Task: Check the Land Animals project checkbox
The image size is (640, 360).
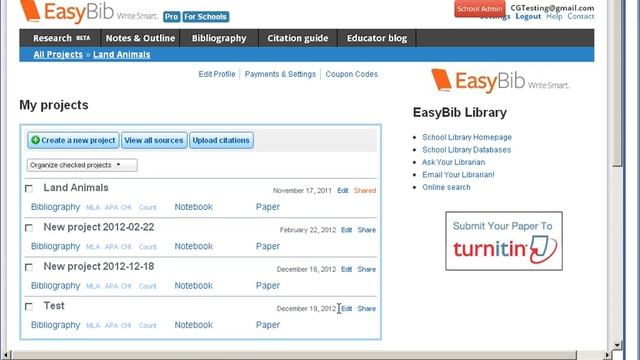Action: tap(29, 189)
